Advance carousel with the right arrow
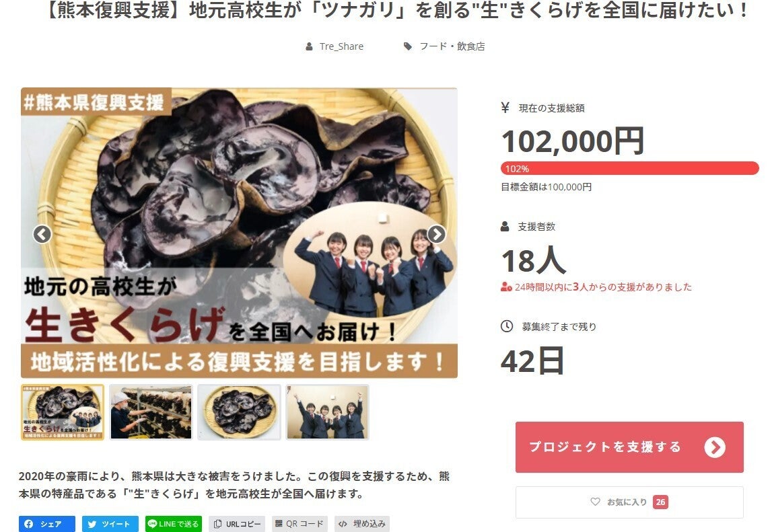 [436, 234]
